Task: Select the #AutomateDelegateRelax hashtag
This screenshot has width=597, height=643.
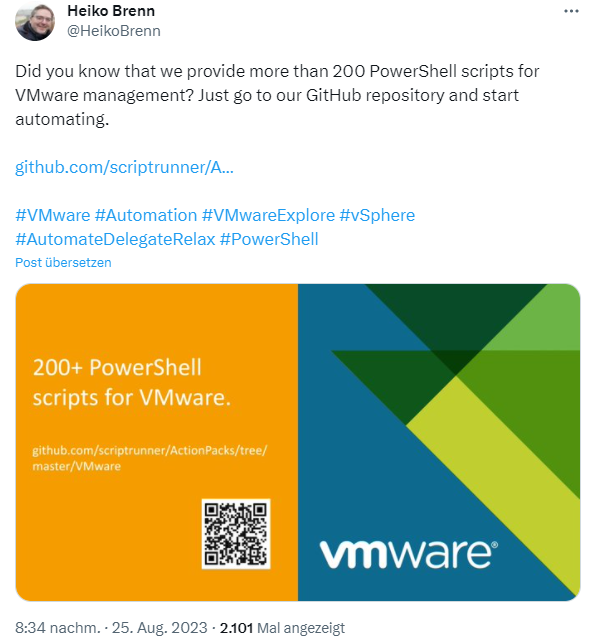Action: 115,239
